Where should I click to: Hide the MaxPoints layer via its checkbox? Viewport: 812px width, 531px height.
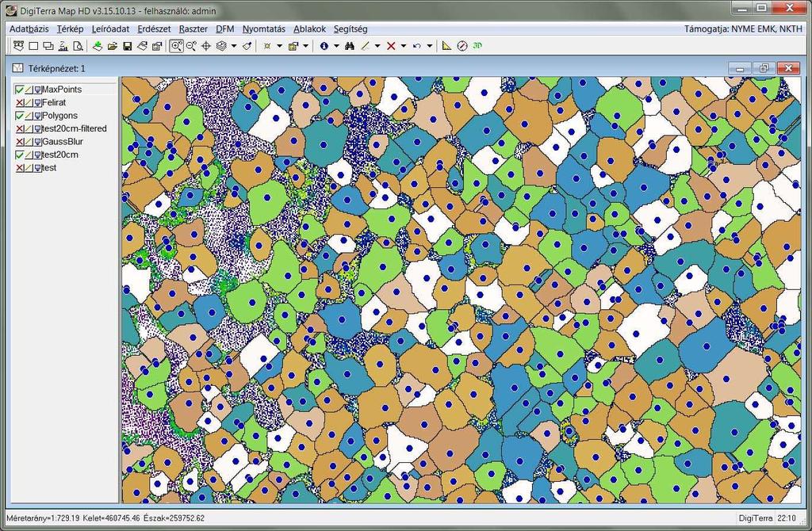click(x=20, y=90)
